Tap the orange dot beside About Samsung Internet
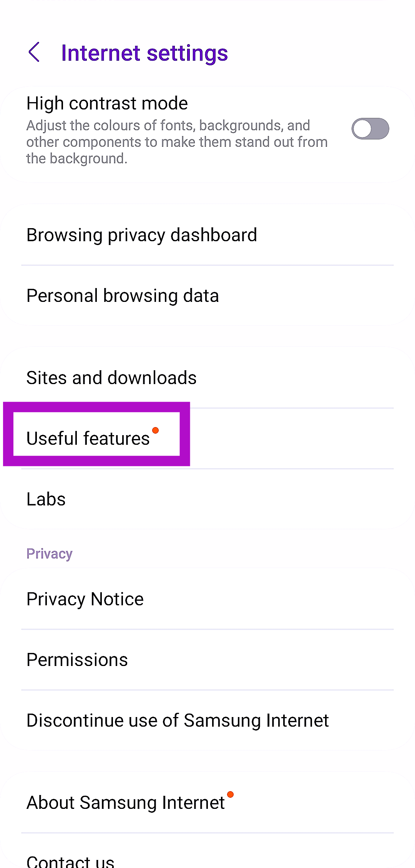The image size is (415, 868). coord(231,794)
